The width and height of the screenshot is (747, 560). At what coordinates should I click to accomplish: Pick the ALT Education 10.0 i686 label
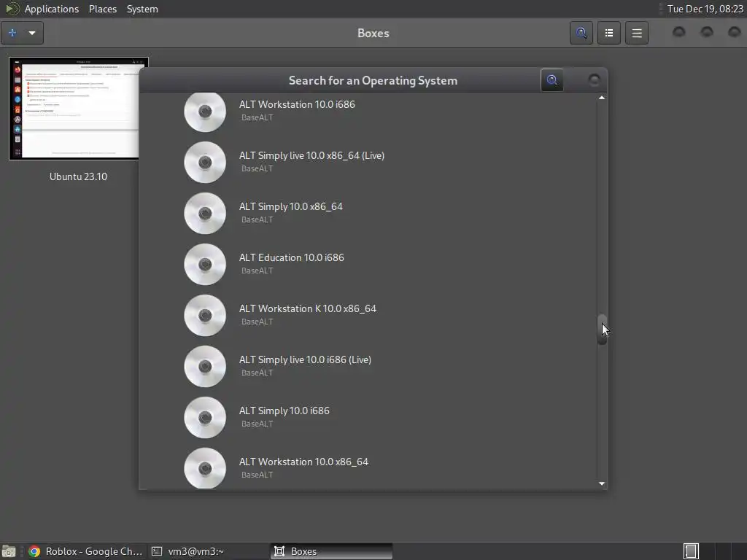[292, 257]
